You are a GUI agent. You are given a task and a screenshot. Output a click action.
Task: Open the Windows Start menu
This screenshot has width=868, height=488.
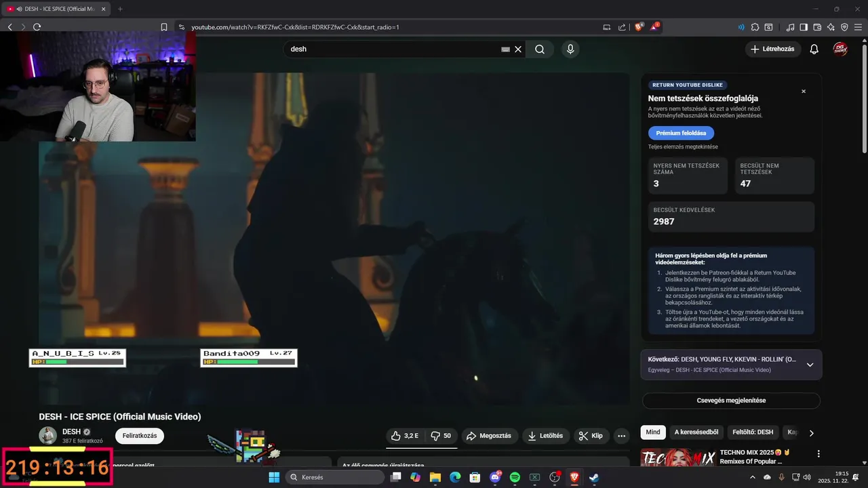[274, 477]
